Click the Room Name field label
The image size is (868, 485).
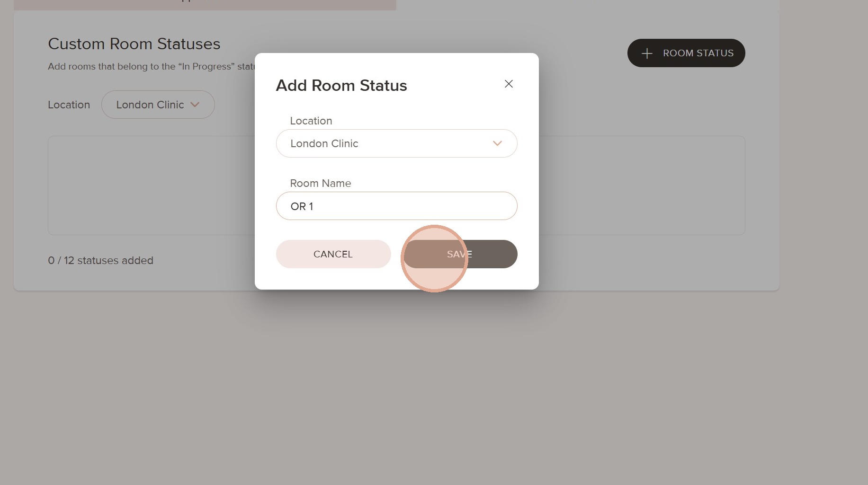320,184
